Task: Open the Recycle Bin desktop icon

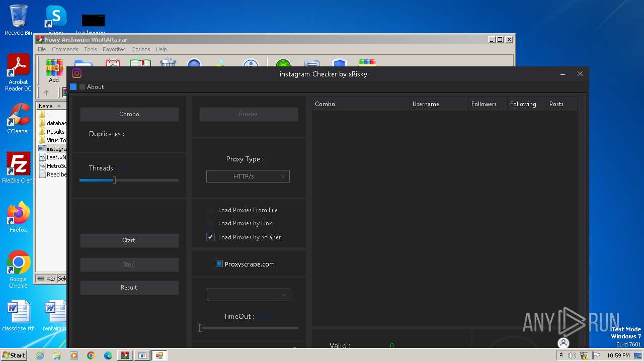Action: [18, 20]
